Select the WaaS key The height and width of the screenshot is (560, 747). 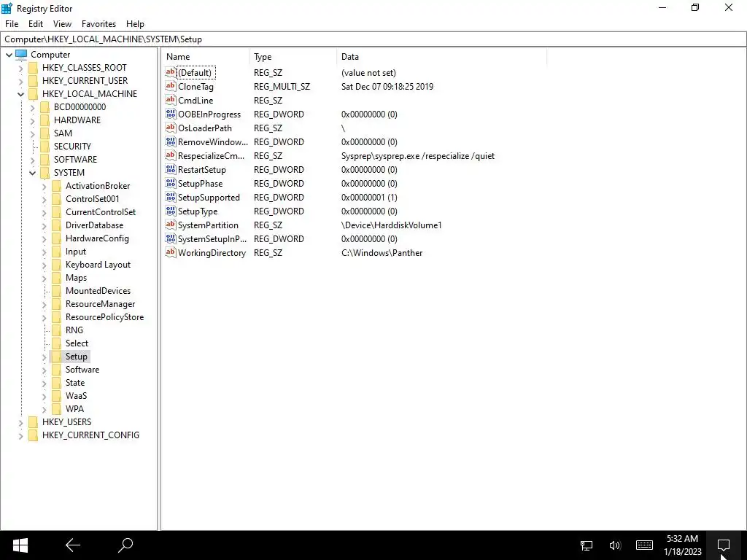coord(76,395)
